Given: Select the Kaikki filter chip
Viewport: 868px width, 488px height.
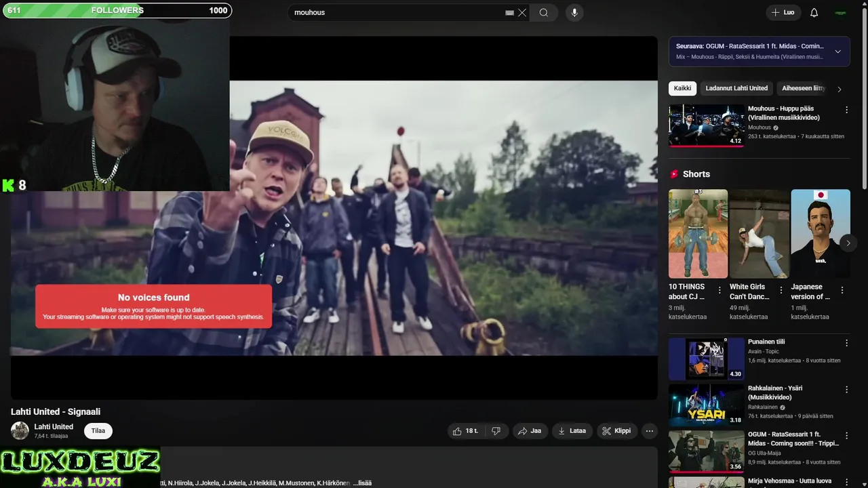Looking at the screenshot, I should click(x=682, y=88).
